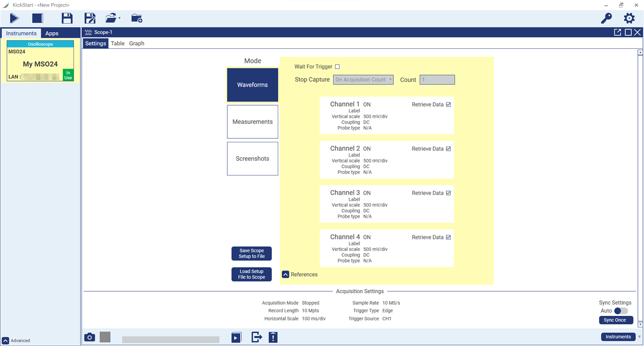This screenshot has width=644, height=346.
Task: Click the Channel 2 heading
Action: (x=345, y=148)
